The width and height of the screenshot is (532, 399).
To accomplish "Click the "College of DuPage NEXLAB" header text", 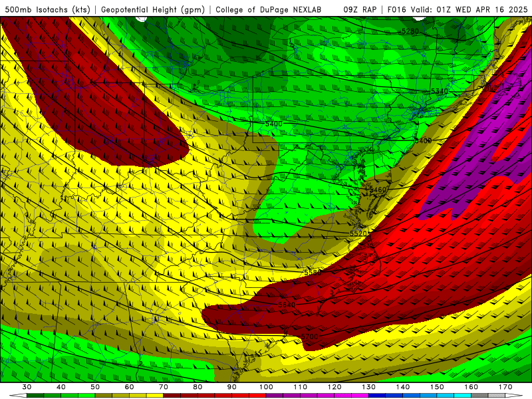I will 269,10.
